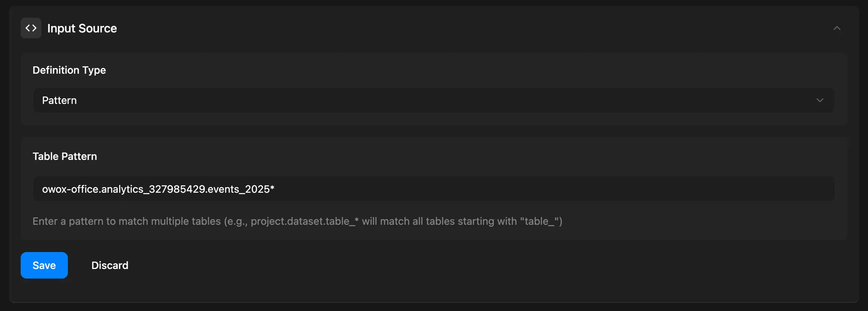Save the input source settings

tap(44, 265)
